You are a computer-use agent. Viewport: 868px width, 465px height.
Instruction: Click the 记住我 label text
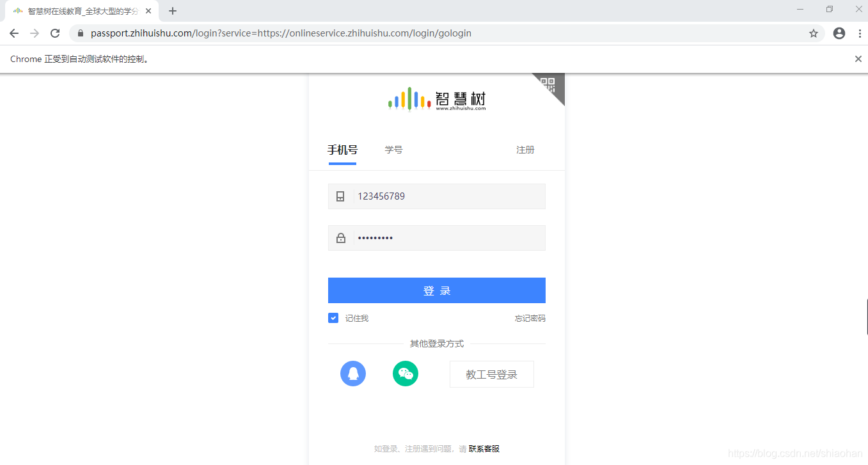357,318
